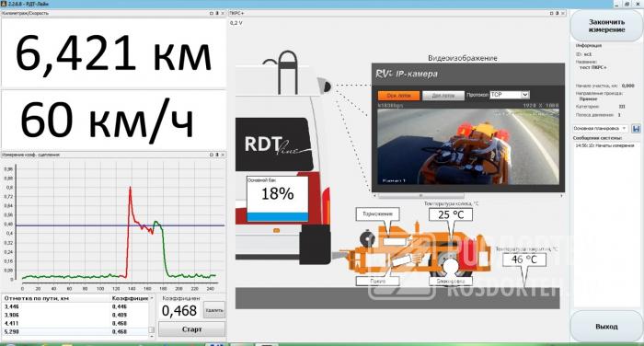This screenshot has width=644, height=346.
Task: Expand the Коэффициент column header arrow
Action: coord(152,298)
